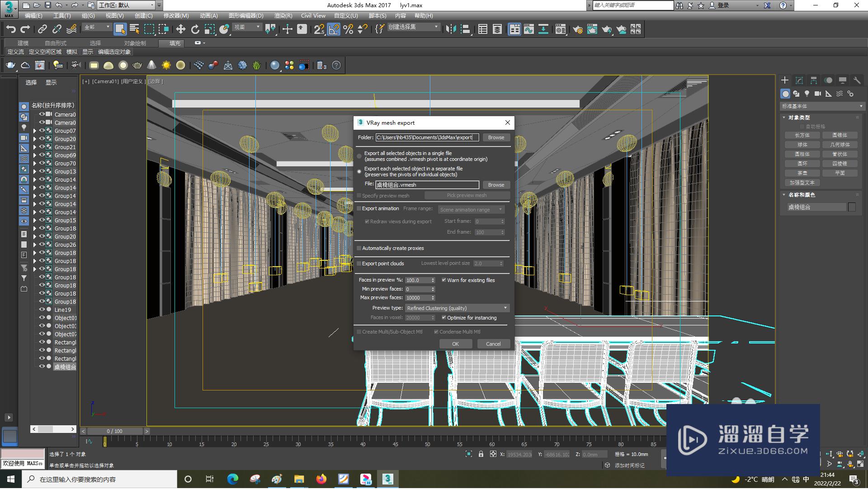Open the Curve Editor icon

(528, 29)
